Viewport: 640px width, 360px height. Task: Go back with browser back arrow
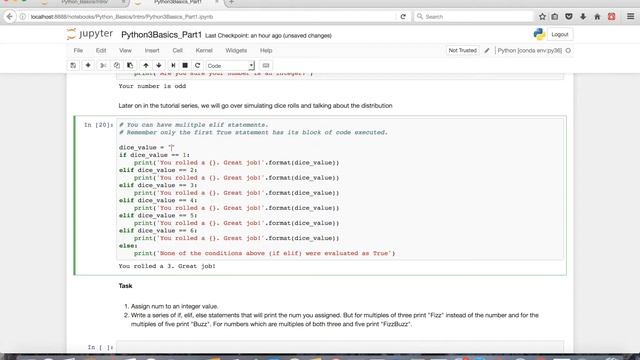pos(9,17)
